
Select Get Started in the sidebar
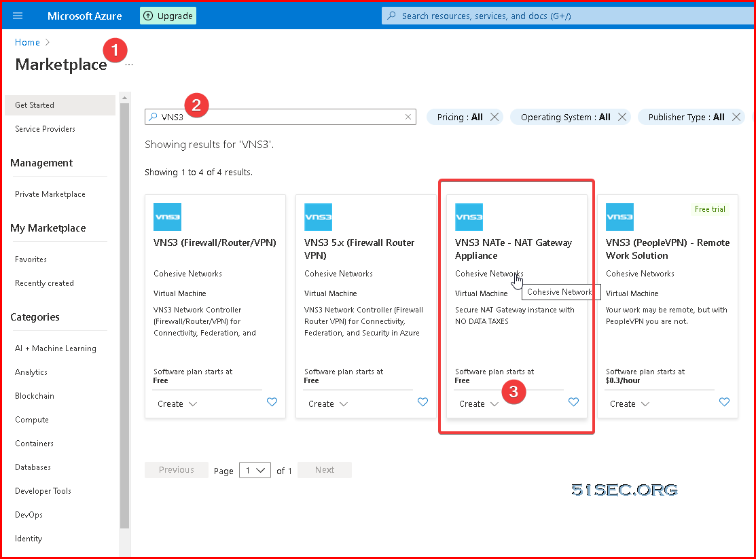[x=60, y=105]
